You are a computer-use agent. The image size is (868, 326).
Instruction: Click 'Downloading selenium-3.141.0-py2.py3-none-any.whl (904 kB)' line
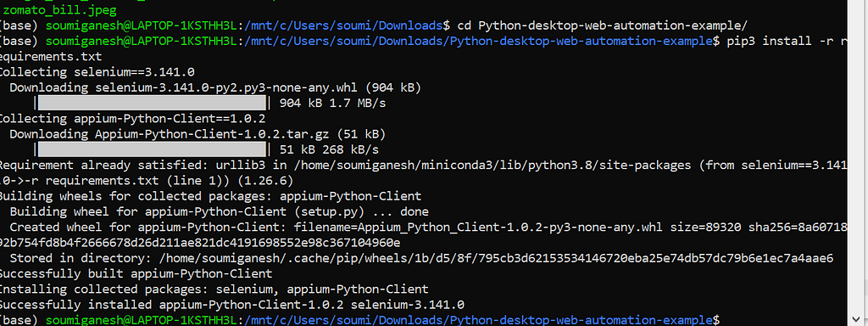215,87
